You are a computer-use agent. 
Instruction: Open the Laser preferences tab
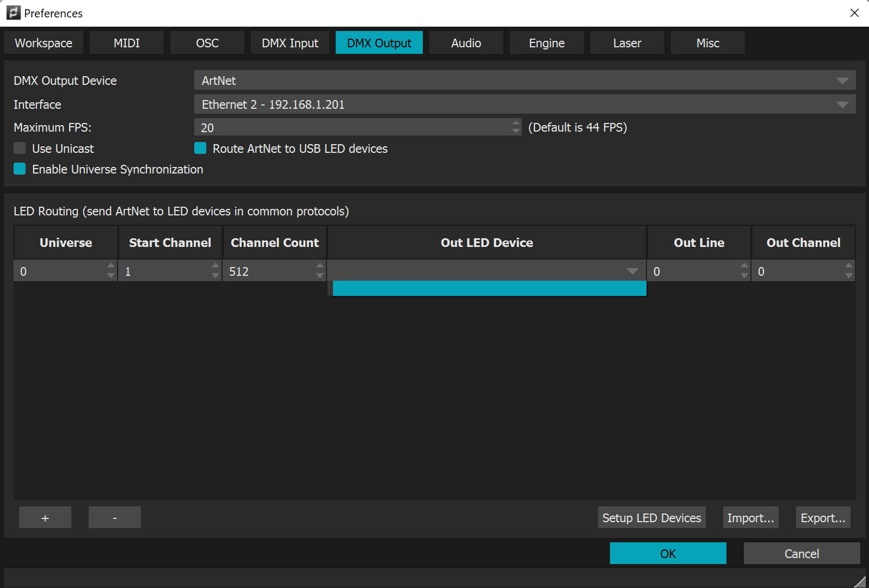(627, 43)
